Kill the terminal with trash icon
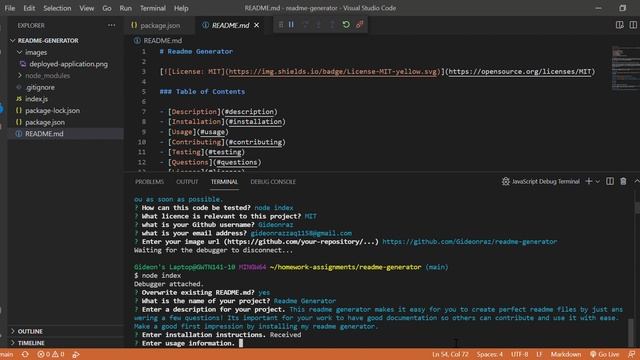This screenshot has width=640, height=360. tap(623, 181)
